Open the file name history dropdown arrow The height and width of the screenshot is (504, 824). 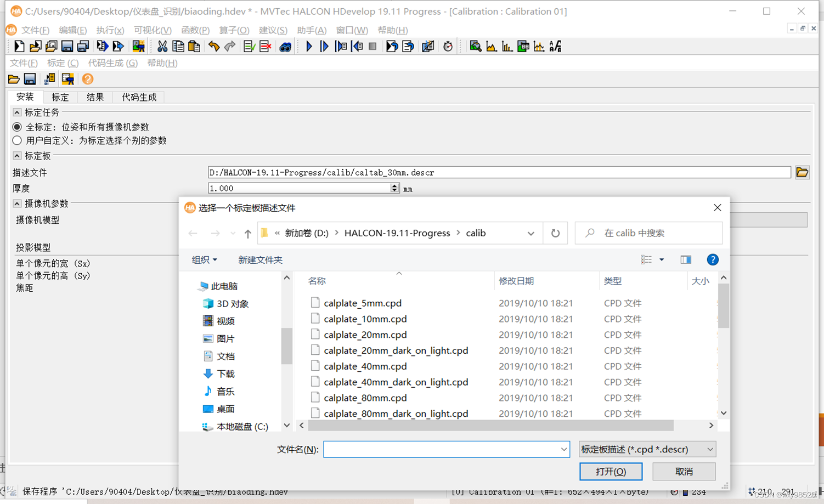click(563, 449)
